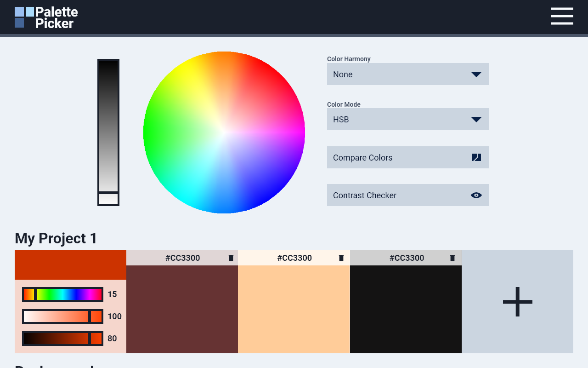Adjust the hue slider showing 15

[x=62, y=294]
